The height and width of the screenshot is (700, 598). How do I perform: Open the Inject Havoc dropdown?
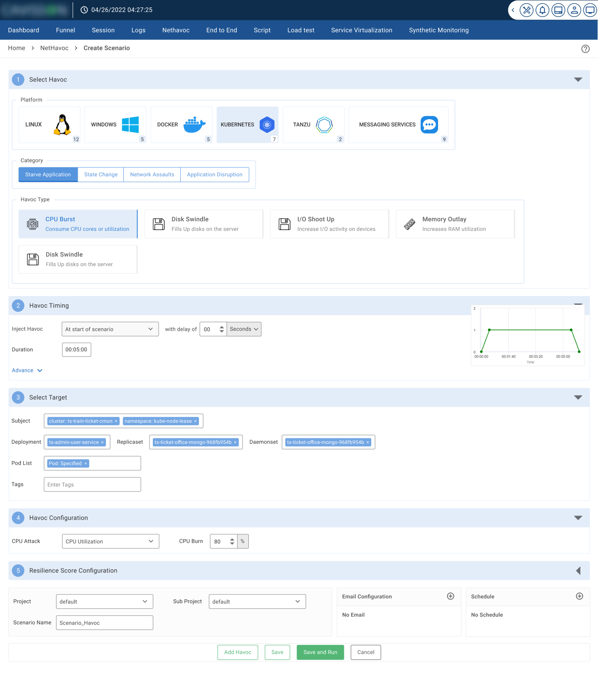(x=110, y=329)
